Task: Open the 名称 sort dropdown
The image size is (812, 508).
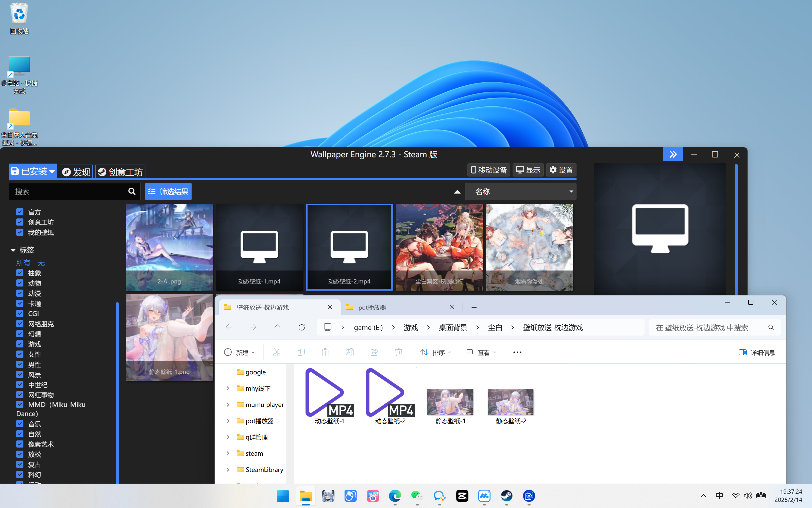Action: pos(520,192)
